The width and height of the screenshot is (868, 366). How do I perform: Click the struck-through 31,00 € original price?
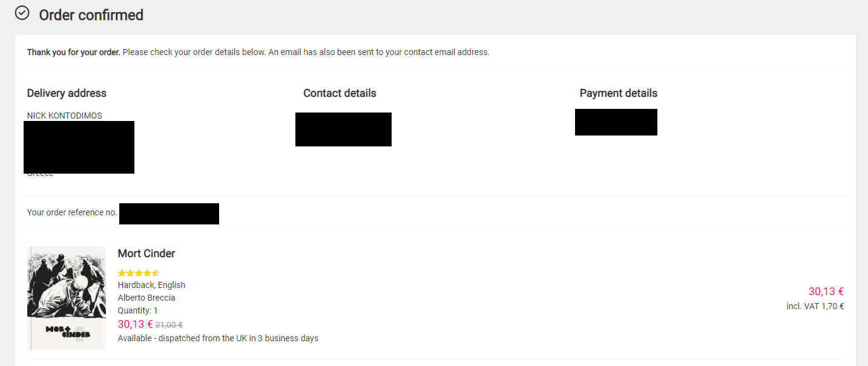click(x=169, y=324)
